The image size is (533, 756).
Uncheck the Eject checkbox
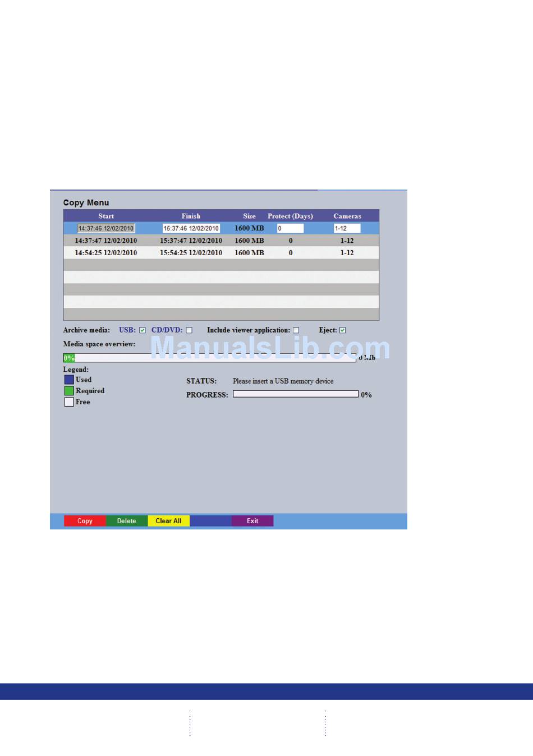[342, 330]
